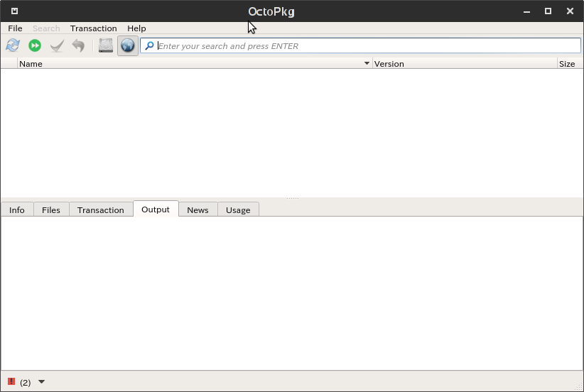Viewport: 584px width, 392px height.
Task: Click the magnifier icon in search field
Action: tap(149, 45)
